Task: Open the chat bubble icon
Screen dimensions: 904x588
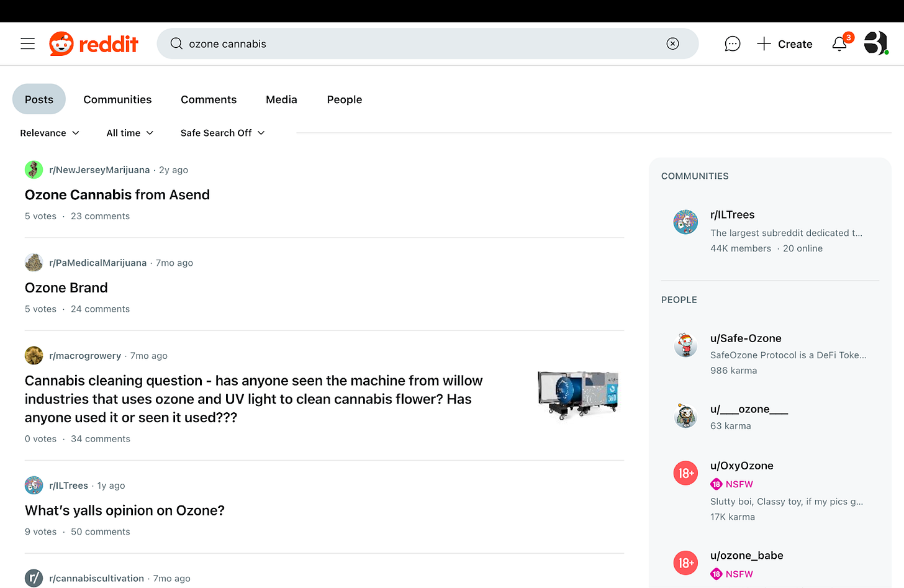Action: pyautogui.click(x=733, y=43)
